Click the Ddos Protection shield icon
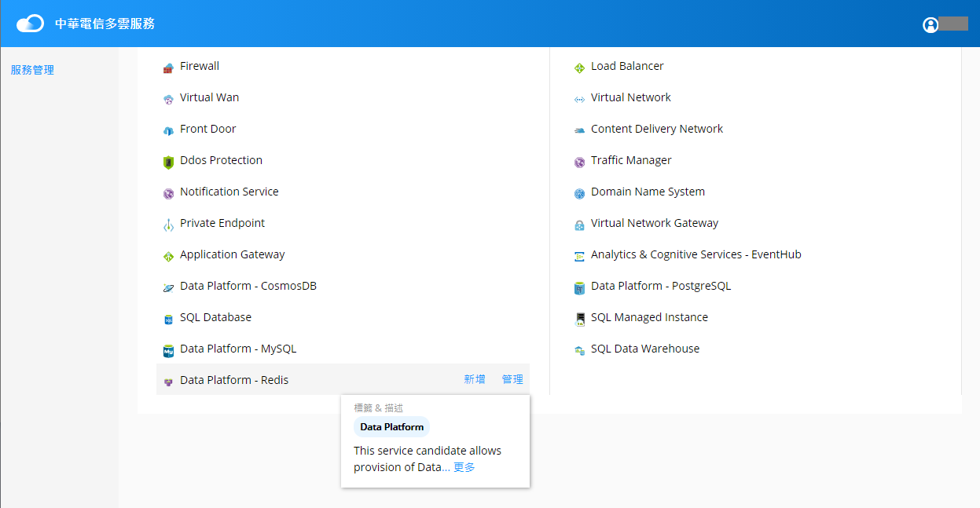Viewport: 980px width, 508px height. 168,163
